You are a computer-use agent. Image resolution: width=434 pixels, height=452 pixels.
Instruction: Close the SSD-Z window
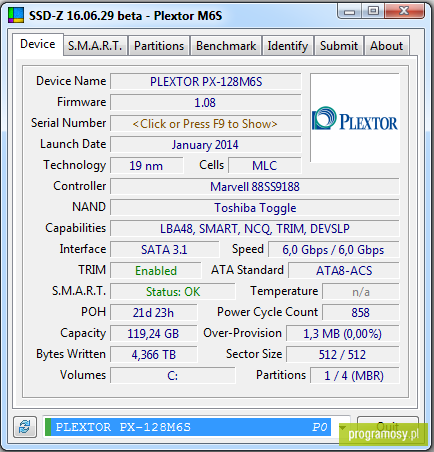(404, 11)
